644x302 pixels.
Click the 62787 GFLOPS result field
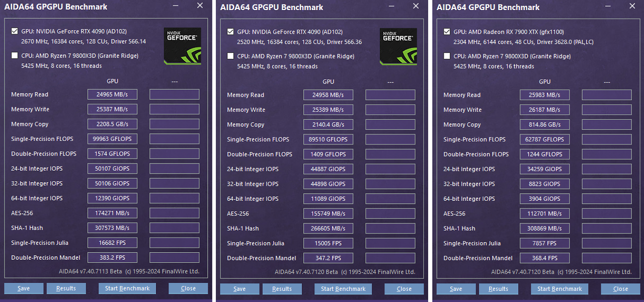tap(544, 139)
